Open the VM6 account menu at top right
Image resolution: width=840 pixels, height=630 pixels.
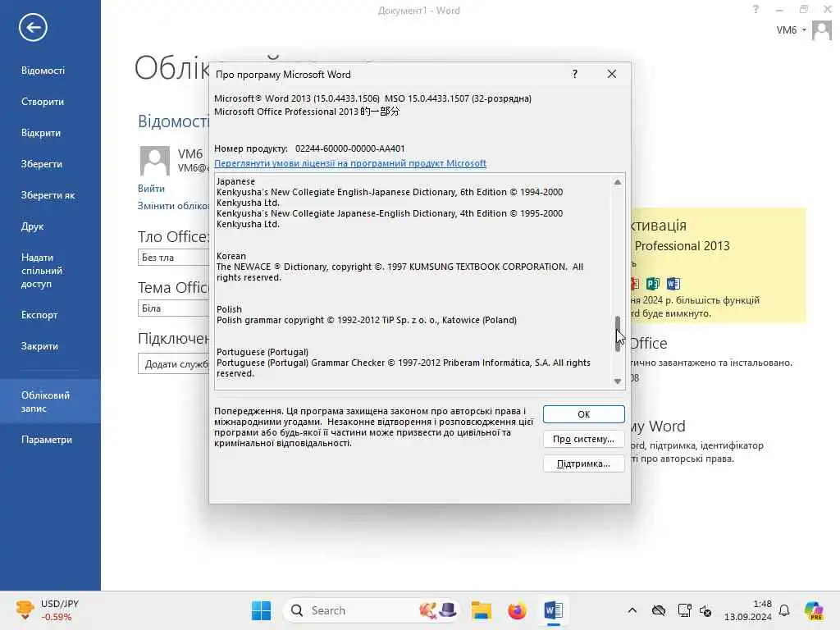(x=792, y=30)
